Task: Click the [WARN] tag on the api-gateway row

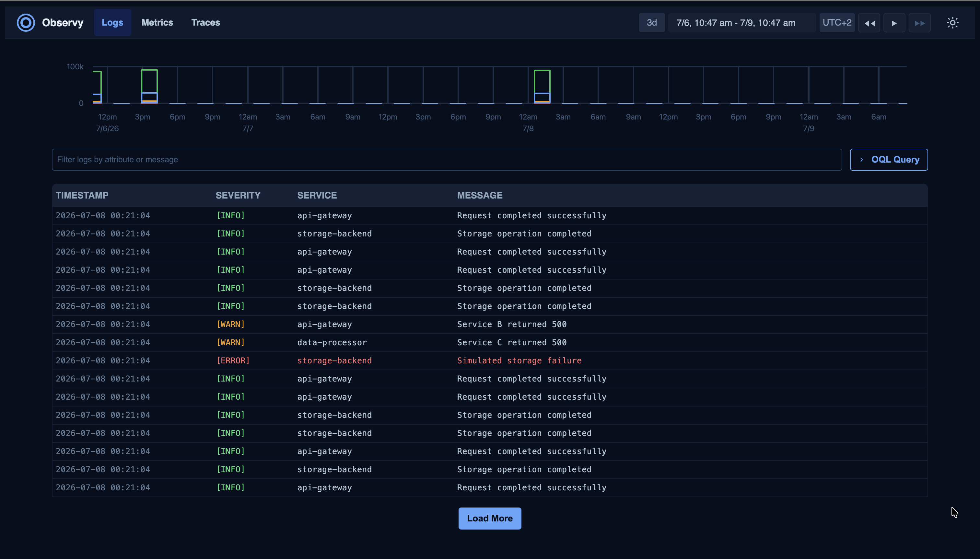Action: tap(230, 325)
